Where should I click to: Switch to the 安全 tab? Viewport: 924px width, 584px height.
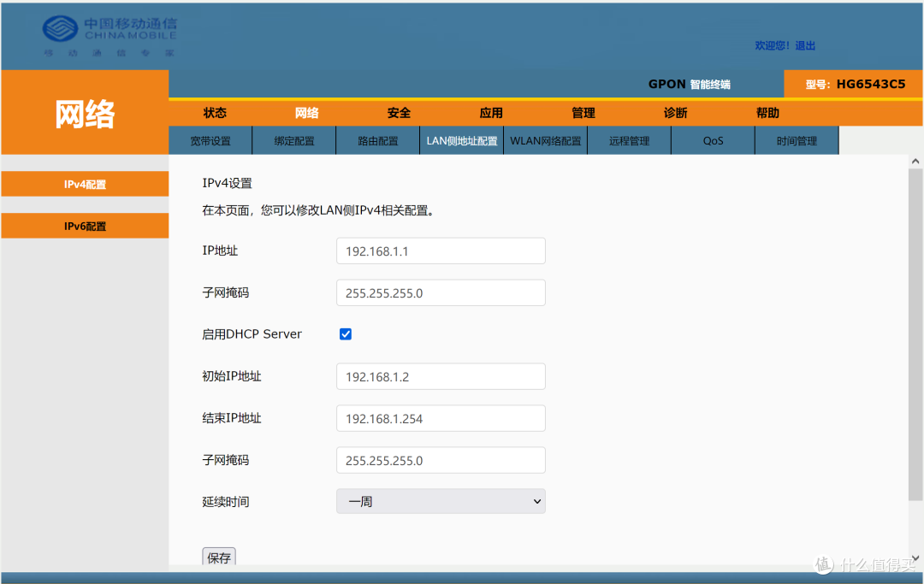click(x=399, y=112)
